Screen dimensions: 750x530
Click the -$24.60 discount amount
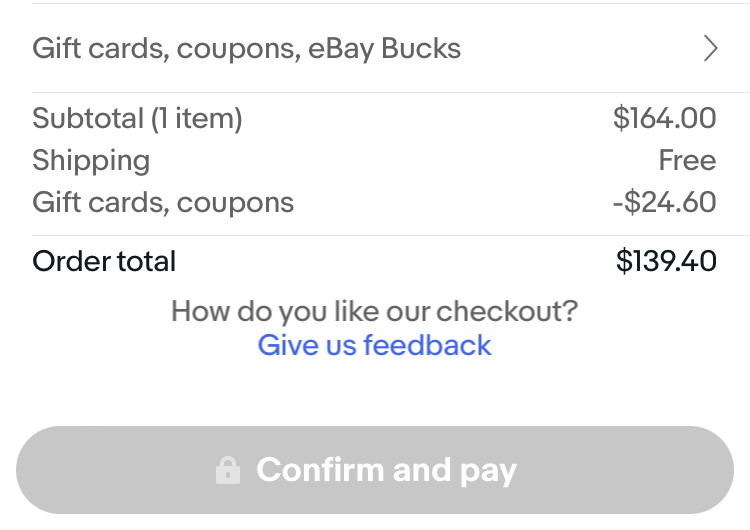664,202
